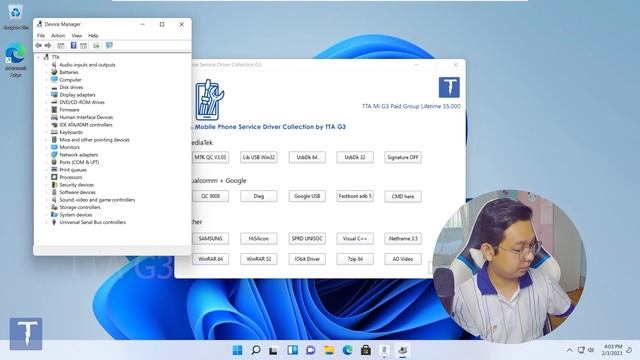
Task: Open the File menu in Device Manager
Action: [x=41, y=36]
